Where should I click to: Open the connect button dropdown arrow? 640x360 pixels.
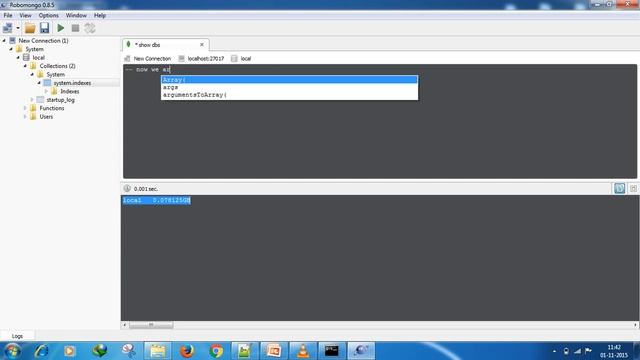18,28
